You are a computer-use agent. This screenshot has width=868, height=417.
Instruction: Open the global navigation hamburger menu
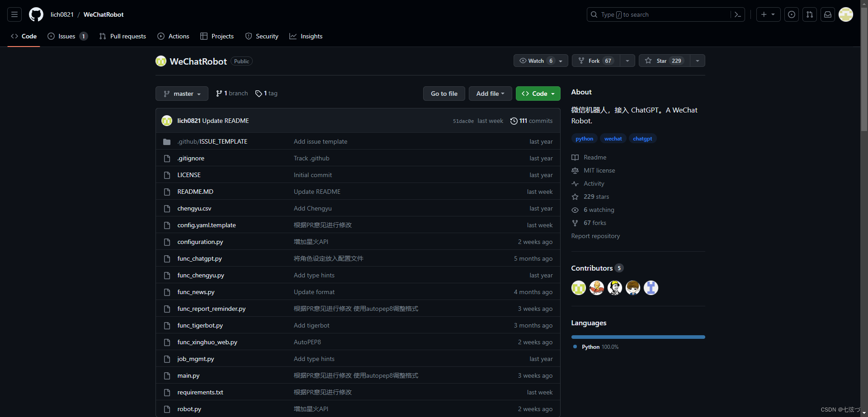point(14,14)
